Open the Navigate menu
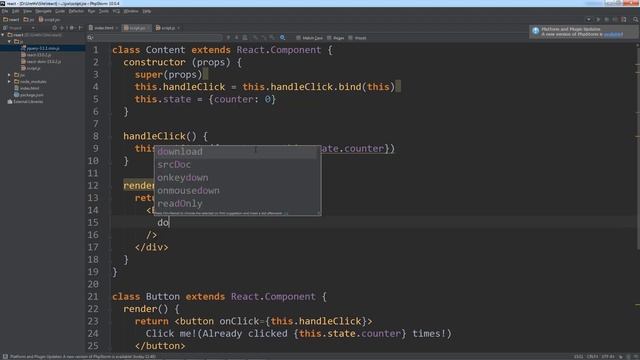Screen dimensions: 640x360 [x=43, y=11]
